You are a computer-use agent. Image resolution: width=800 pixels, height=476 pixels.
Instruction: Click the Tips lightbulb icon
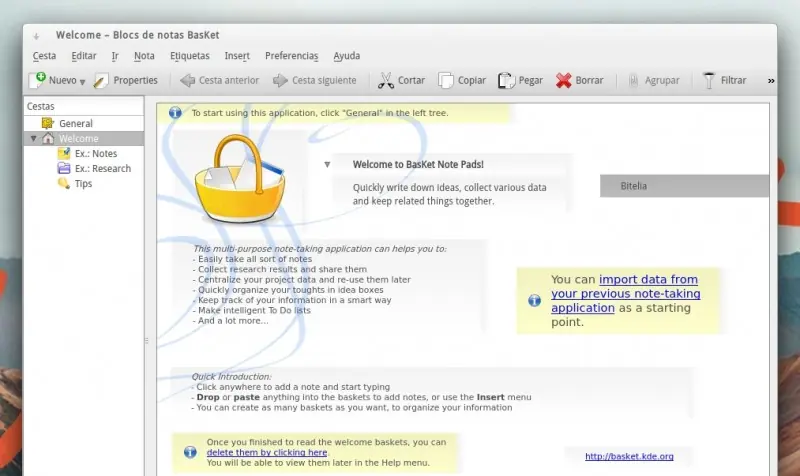point(64,183)
